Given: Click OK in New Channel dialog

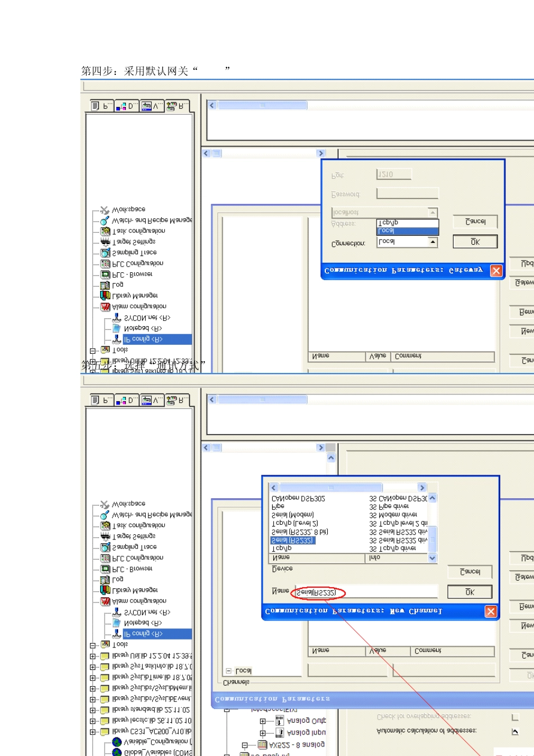Looking at the screenshot, I should [x=470, y=592].
